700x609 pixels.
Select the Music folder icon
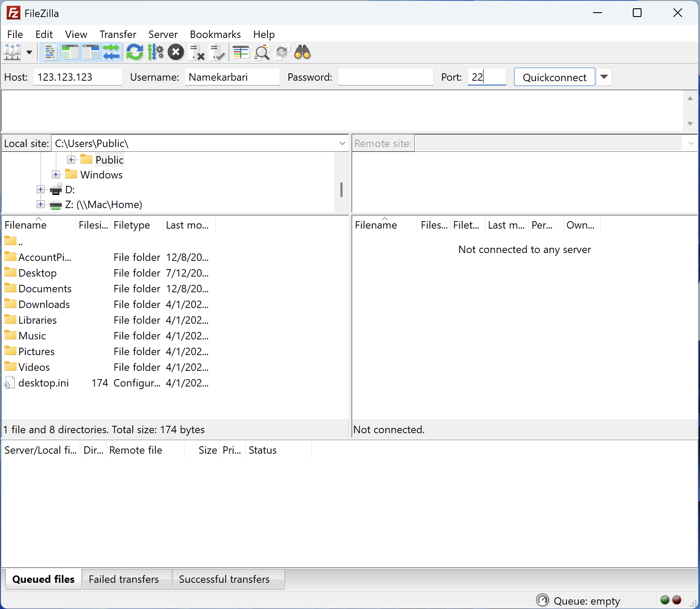point(10,335)
